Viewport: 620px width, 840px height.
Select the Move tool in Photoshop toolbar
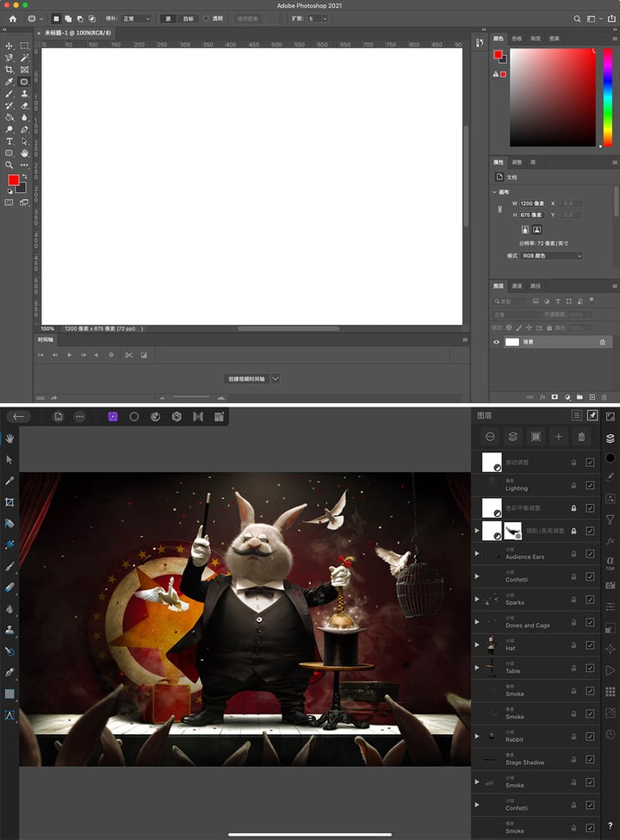(9, 46)
